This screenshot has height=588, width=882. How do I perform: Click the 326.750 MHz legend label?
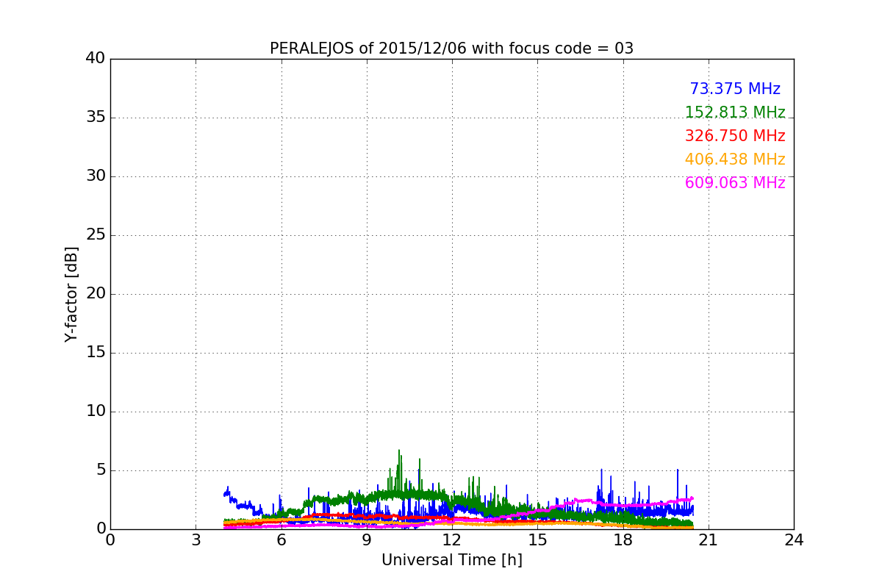pyautogui.click(x=735, y=136)
